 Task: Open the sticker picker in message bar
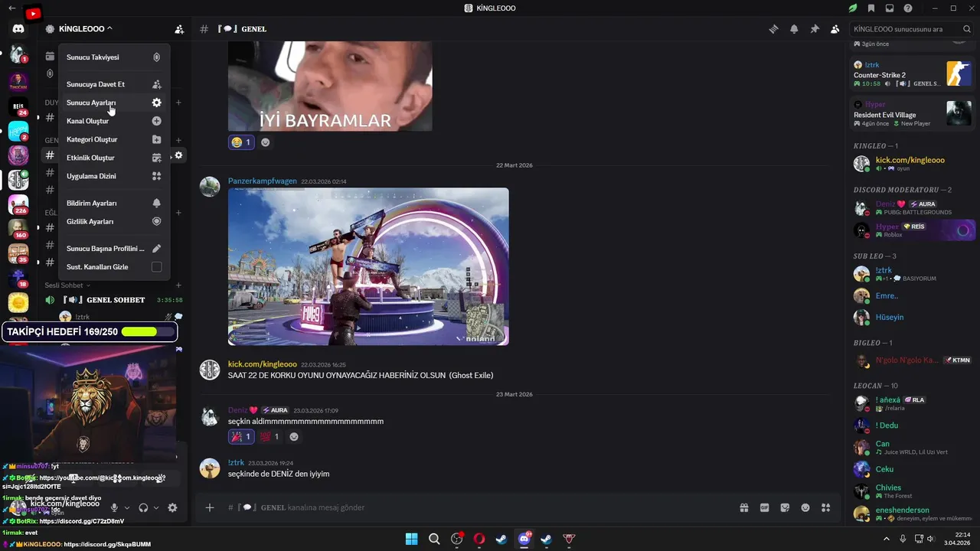pos(785,507)
